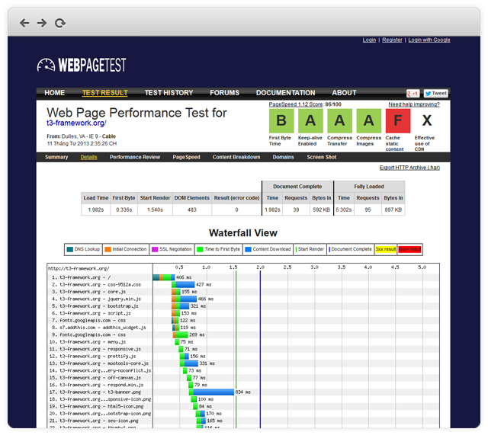
Task: Click the WebPageTest logo
Action: (82, 66)
